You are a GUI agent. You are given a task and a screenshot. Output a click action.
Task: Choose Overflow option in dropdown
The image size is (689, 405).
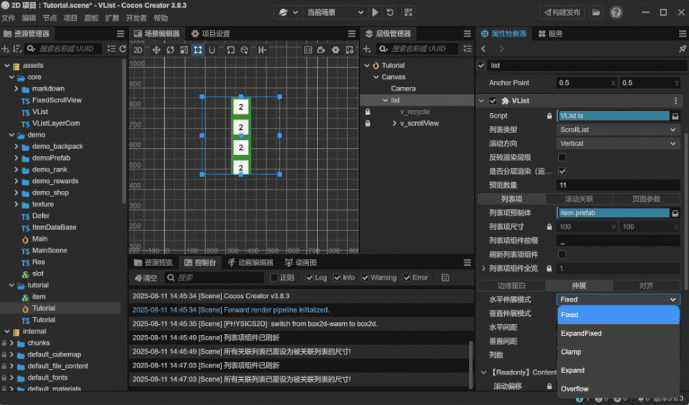tap(618, 389)
